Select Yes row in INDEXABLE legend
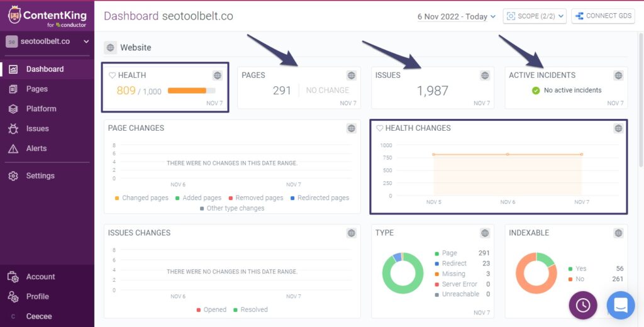Viewport: 644px width, 327px height. 596,269
